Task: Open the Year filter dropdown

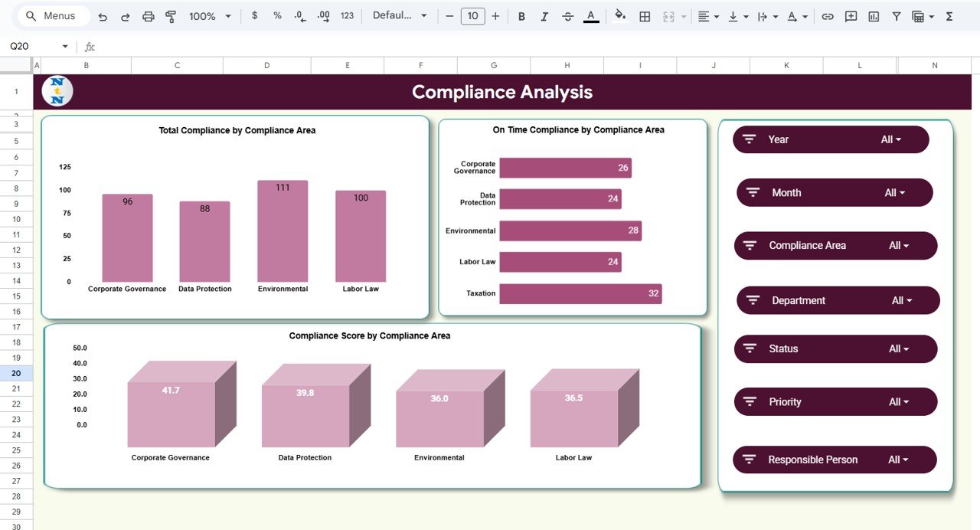Action: tap(892, 139)
